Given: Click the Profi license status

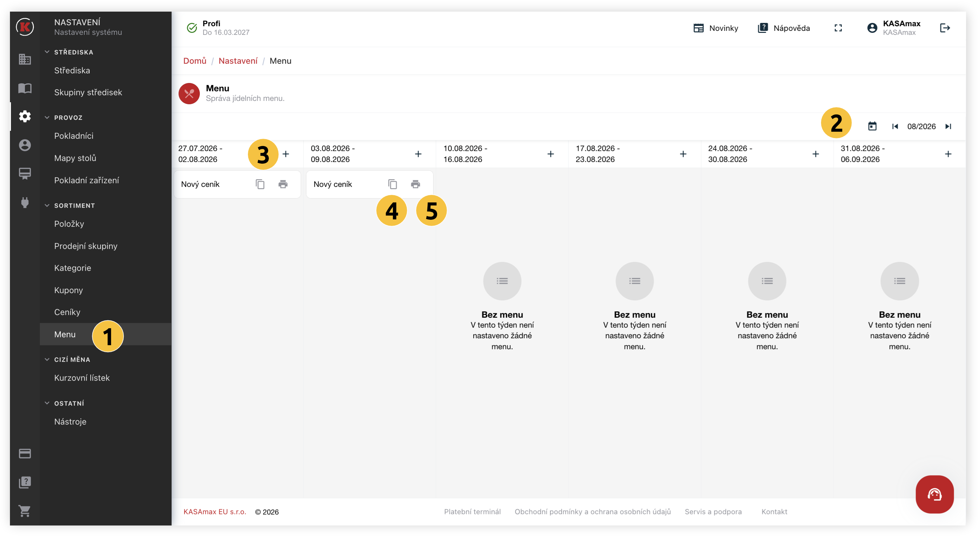Looking at the screenshot, I should coord(218,28).
